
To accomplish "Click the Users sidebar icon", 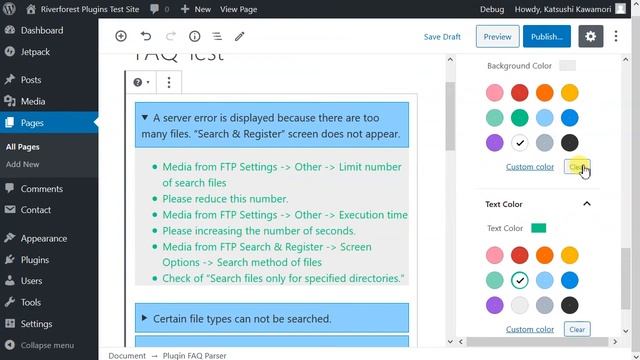I will (10, 281).
